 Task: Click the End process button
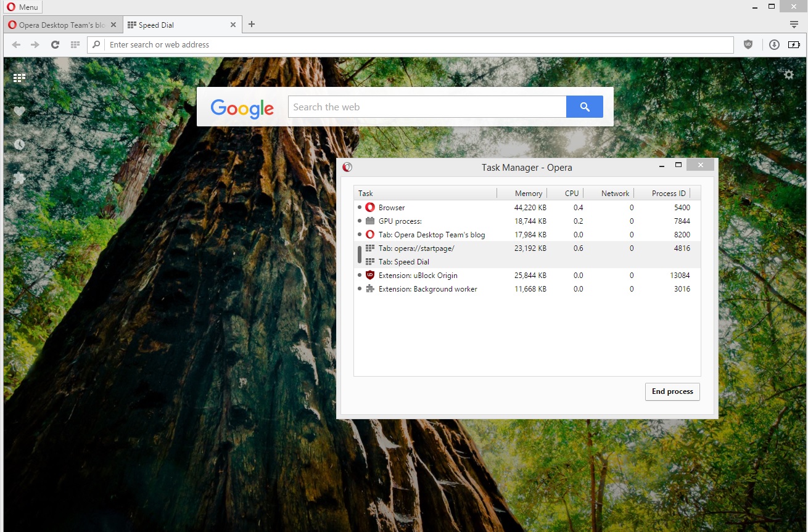(x=672, y=391)
